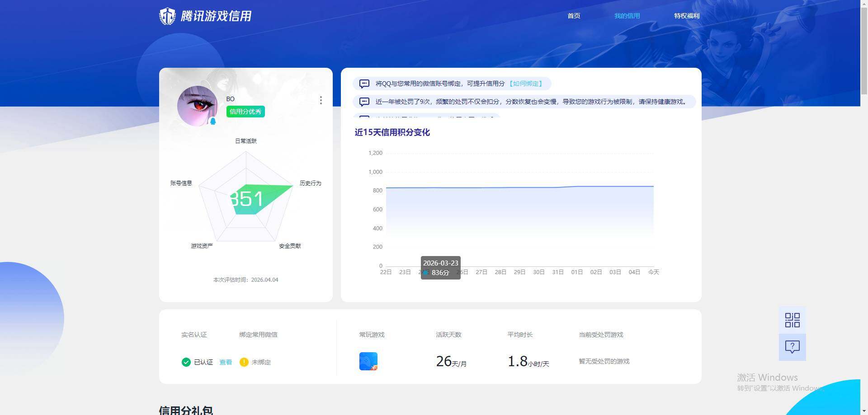This screenshot has width=868, height=415.
Task: Click the yellow 未绑定 warning icon
Action: [x=244, y=362]
